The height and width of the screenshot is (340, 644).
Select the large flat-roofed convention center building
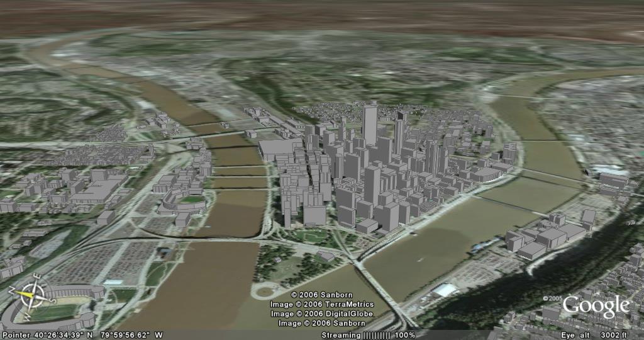click(x=280, y=150)
